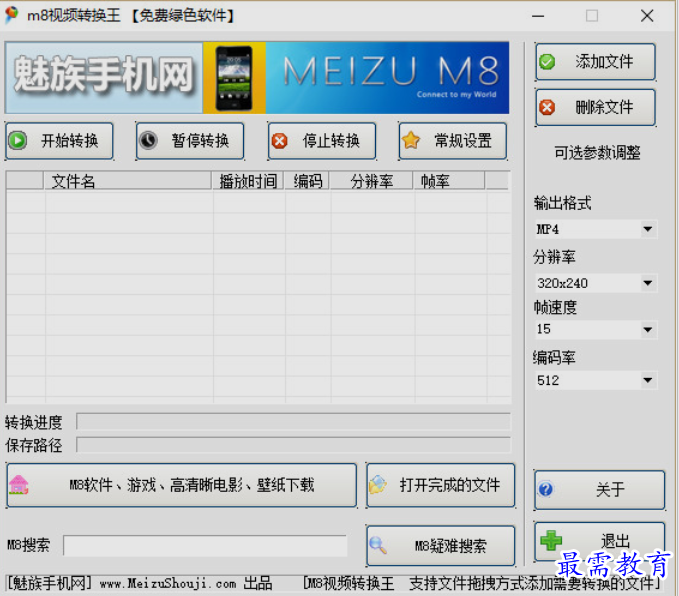Image resolution: width=679 pixels, height=596 pixels.
Task: Click the M8 phone picture in banner
Action: [234, 78]
